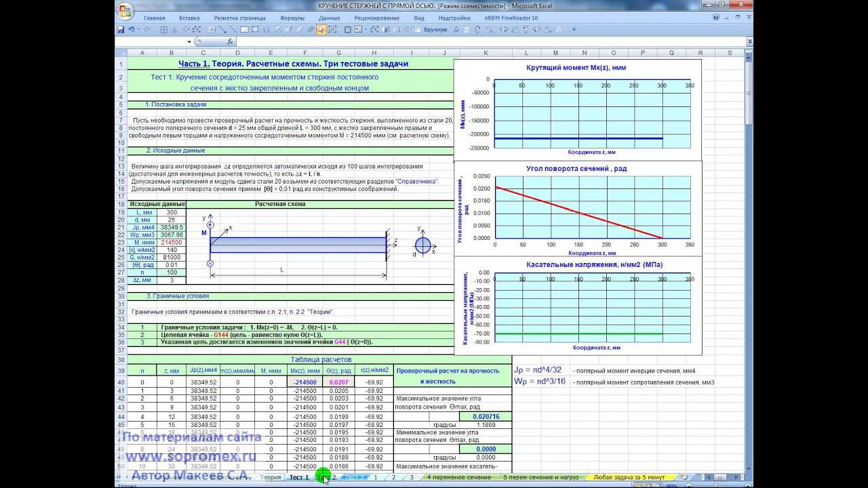The width and height of the screenshot is (868, 488).
Task: Undo the last action with blue arrow
Action: pos(131,30)
